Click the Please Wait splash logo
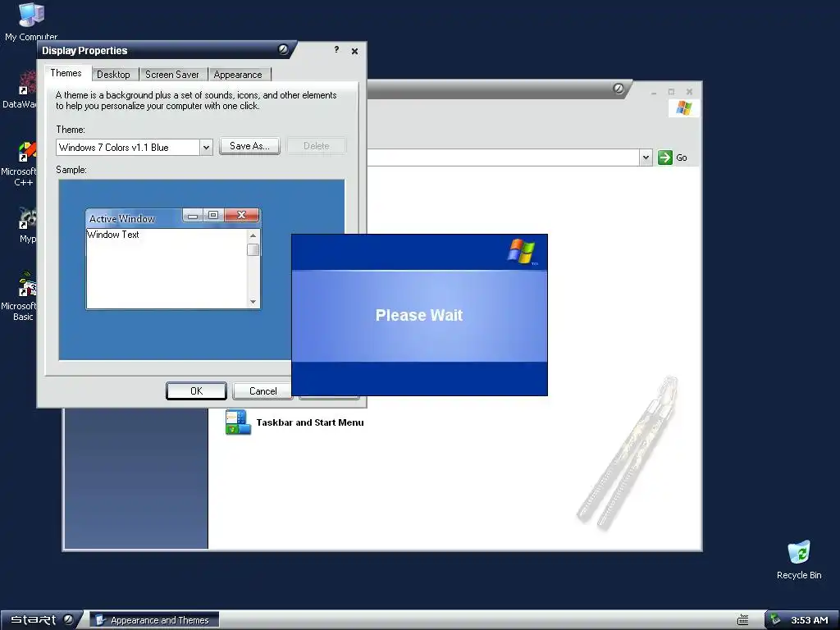This screenshot has width=840, height=630. click(x=521, y=251)
